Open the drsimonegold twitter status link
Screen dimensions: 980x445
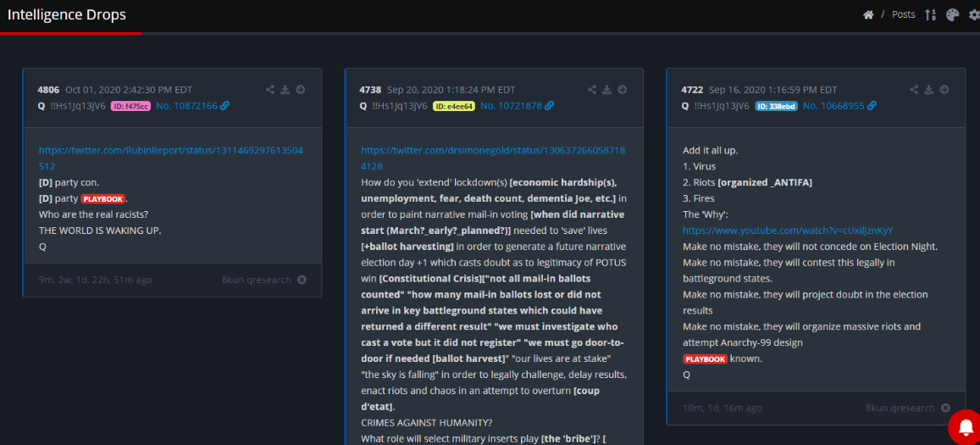493,159
